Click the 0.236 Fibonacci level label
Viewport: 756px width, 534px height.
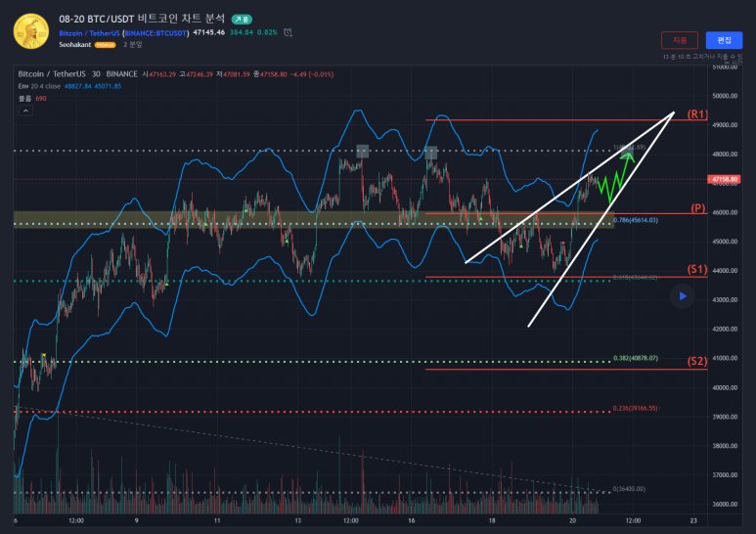click(x=635, y=408)
